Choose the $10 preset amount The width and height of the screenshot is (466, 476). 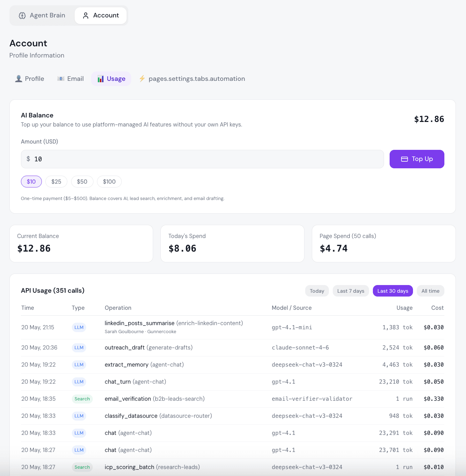(31, 182)
